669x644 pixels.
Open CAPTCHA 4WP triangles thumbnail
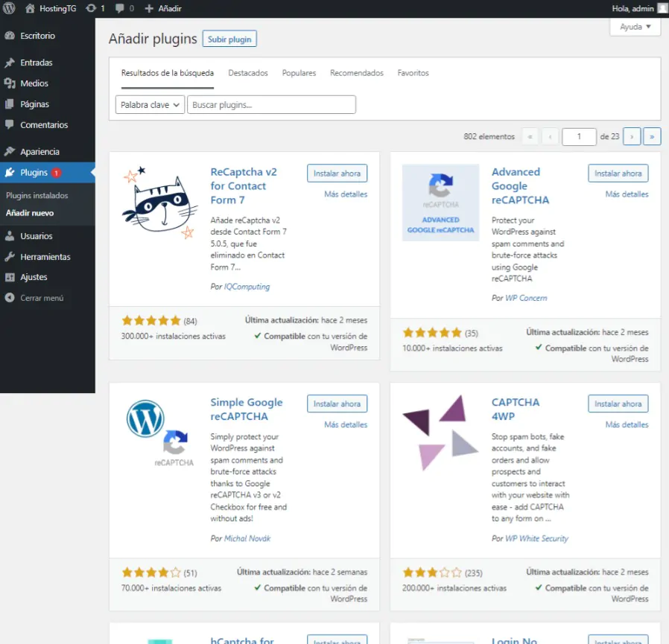point(441,433)
